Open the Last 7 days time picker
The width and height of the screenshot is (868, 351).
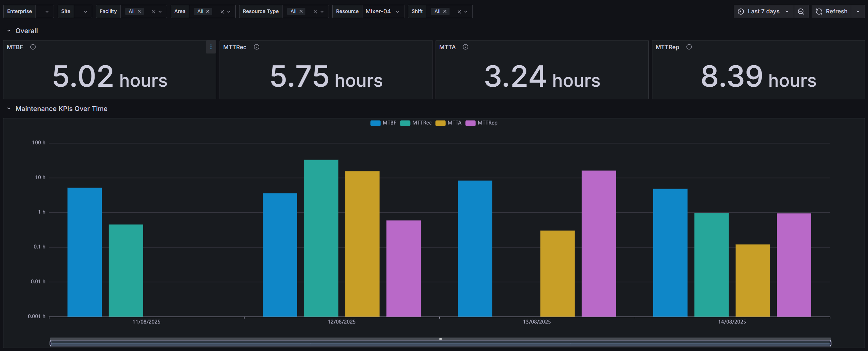click(763, 12)
